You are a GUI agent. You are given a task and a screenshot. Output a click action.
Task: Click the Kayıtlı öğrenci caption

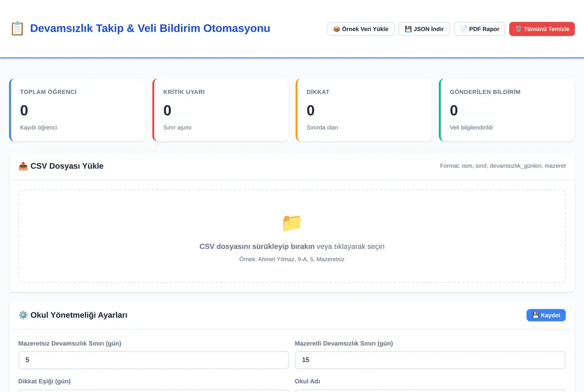click(38, 127)
